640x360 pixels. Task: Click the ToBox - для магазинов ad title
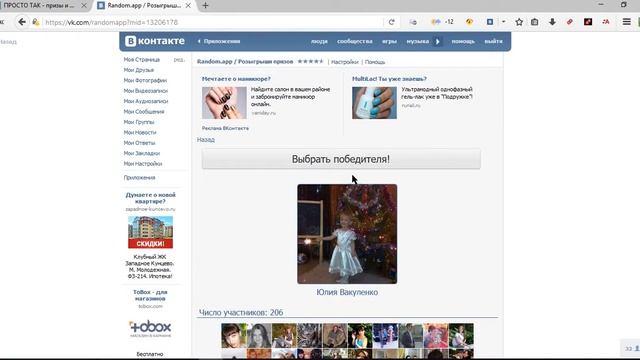[150, 295]
